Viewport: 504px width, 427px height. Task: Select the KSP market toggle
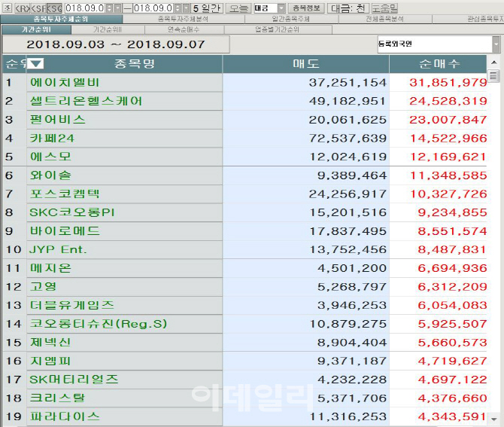point(38,8)
